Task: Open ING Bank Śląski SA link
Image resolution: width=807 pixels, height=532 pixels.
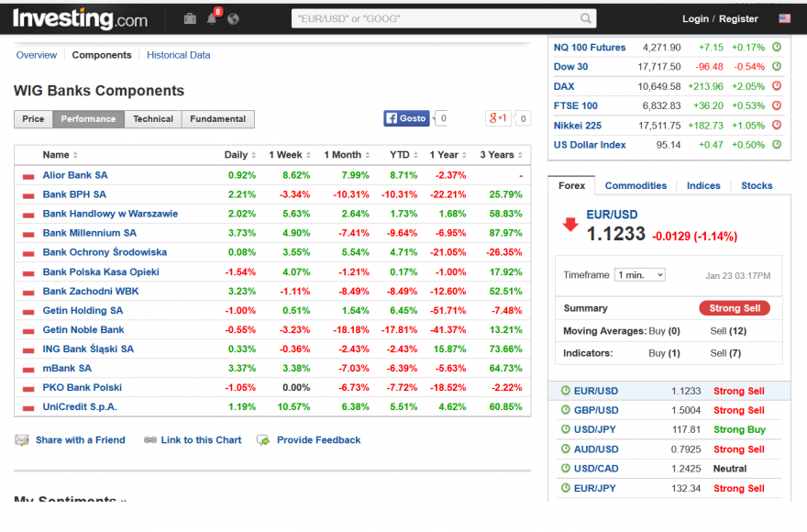Action: [88, 349]
